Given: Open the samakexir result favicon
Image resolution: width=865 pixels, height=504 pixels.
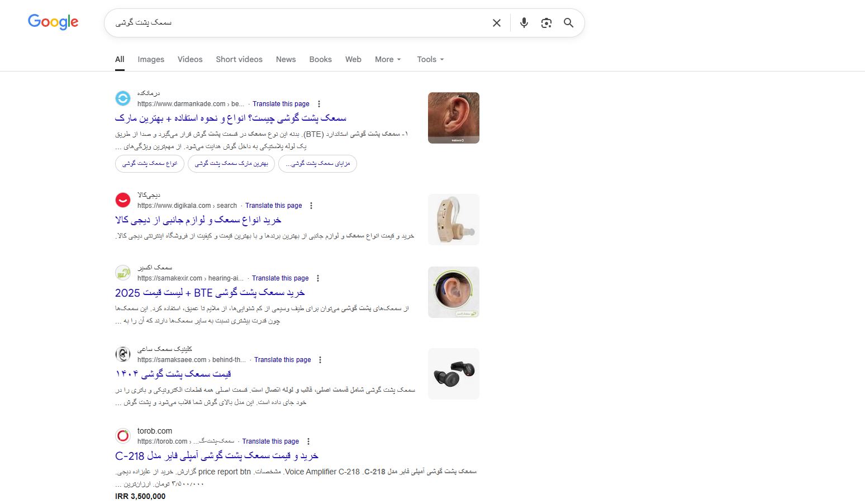Looking at the screenshot, I should pos(123,273).
